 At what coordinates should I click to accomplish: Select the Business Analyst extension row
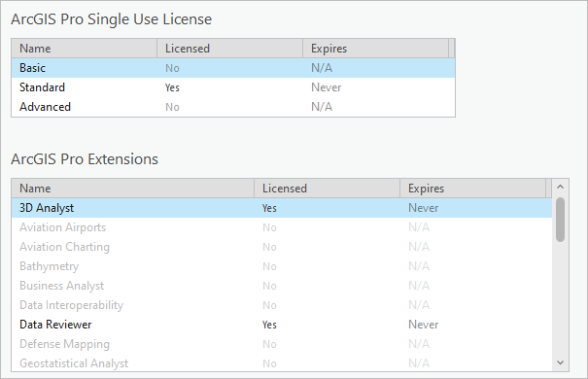click(x=282, y=286)
